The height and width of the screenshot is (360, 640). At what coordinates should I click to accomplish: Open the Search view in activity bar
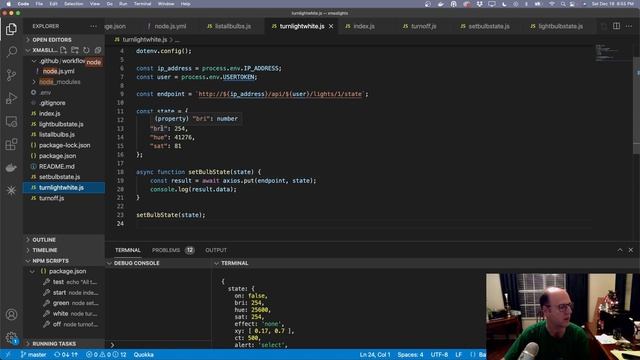tap(11, 52)
